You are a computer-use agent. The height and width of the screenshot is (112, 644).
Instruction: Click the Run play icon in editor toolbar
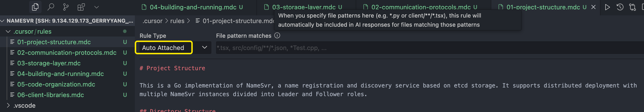pos(607,7)
